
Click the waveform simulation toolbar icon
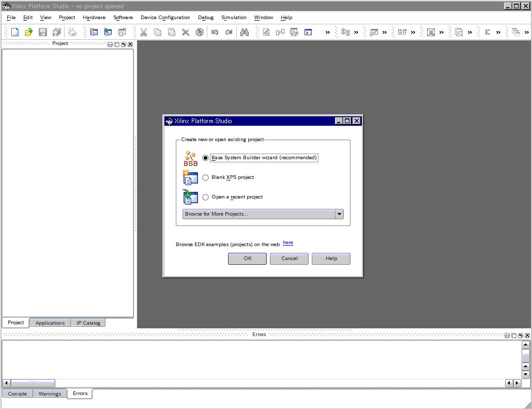click(459, 32)
